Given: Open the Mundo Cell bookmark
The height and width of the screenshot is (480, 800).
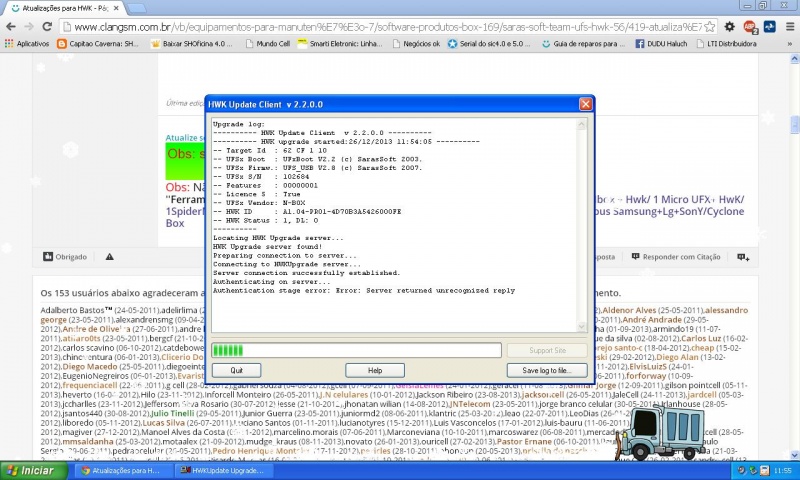Looking at the screenshot, I should (267, 44).
